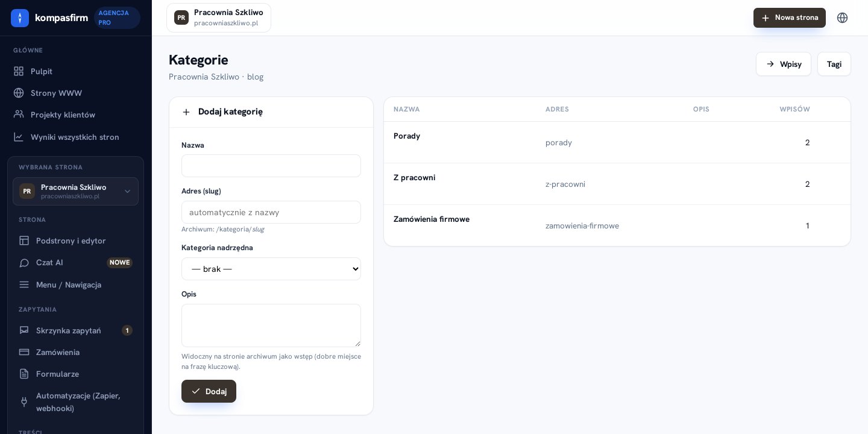Submit the form with Dodaj button
The height and width of the screenshot is (434, 868).
tap(209, 391)
